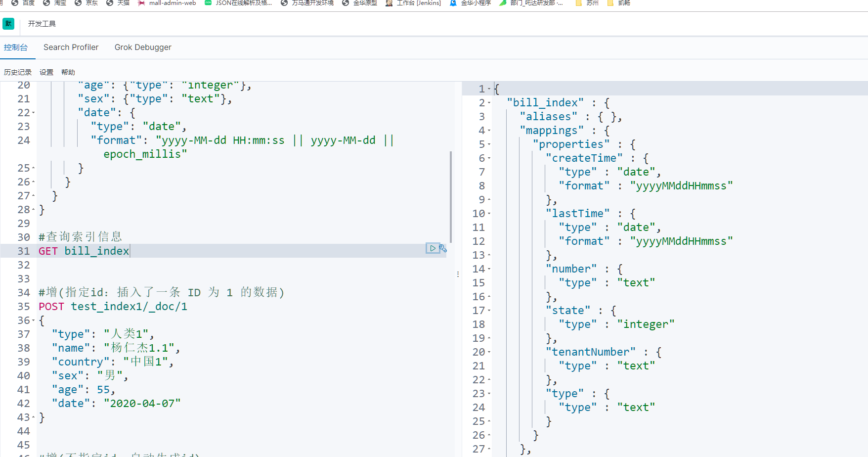Switch to the 控制台 tab

click(16, 47)
